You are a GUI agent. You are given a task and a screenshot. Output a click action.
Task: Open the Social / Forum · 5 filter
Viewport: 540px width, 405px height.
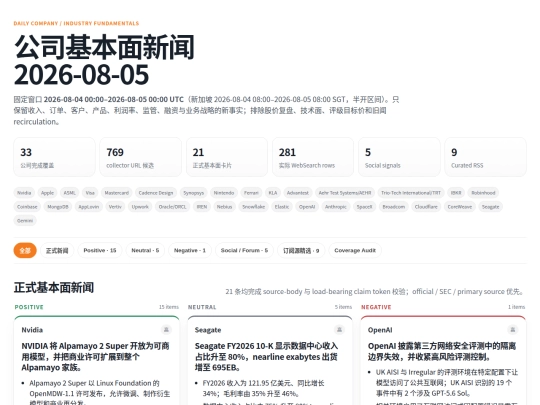[244, 250]
